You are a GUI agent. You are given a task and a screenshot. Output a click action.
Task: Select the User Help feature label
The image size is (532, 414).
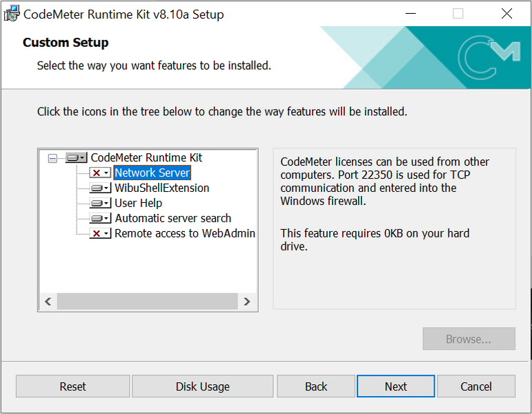(x=138, y=204)
